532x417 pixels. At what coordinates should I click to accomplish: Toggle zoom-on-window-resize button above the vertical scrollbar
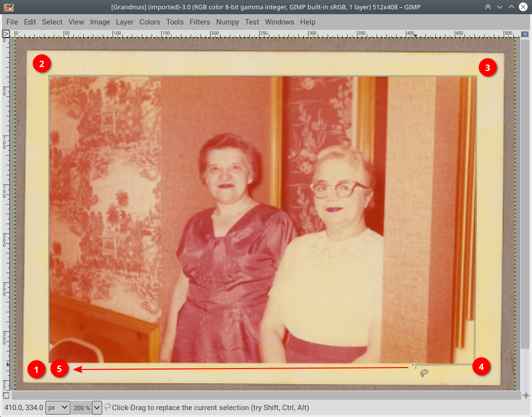525,34
